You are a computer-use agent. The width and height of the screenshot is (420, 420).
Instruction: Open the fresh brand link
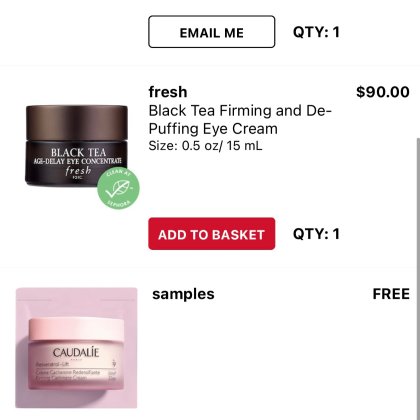(x=168, y=92)
